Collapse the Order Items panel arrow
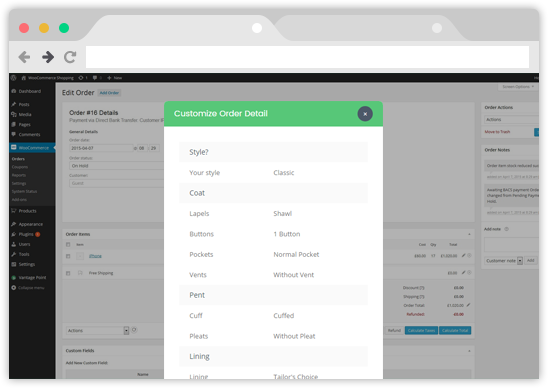 (469, 234)
